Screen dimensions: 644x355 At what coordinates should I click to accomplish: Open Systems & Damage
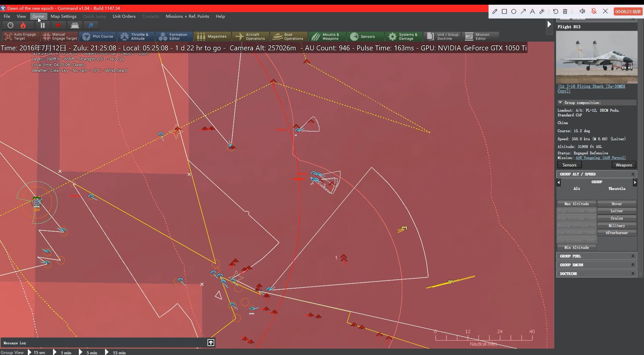(404, 36)
